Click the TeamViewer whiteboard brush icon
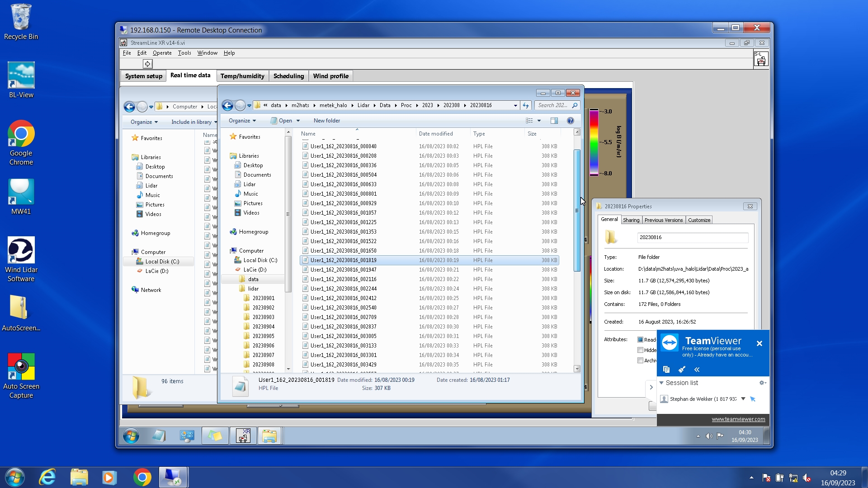Image resolution: width=868 pixels, height=488 pixels. (682, 370)
